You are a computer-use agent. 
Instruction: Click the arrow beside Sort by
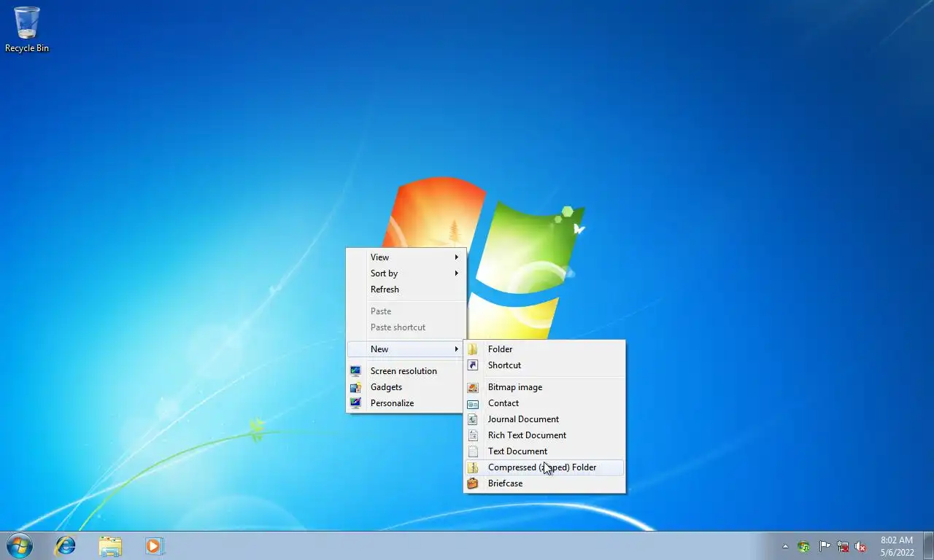tap(457, 273)
